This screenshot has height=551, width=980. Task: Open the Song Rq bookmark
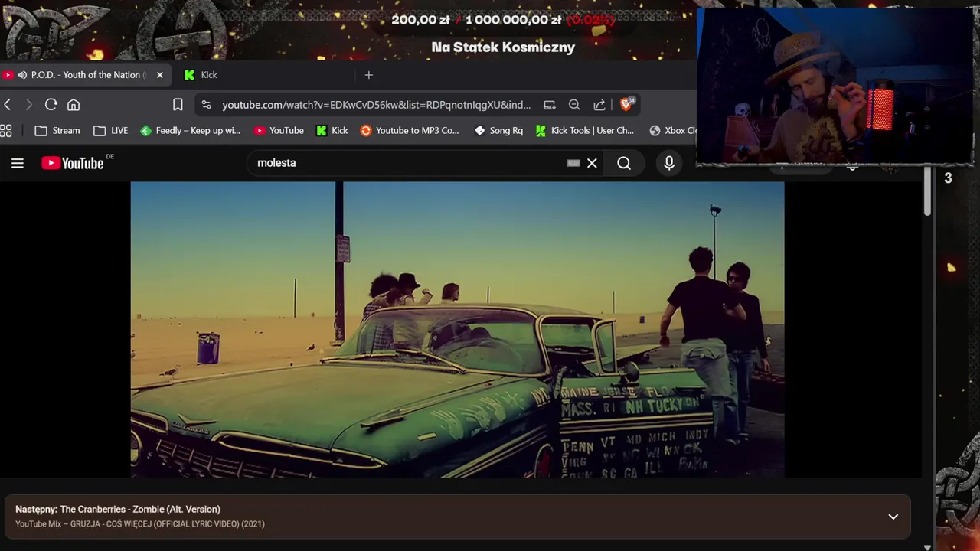(x=498, y=131)
